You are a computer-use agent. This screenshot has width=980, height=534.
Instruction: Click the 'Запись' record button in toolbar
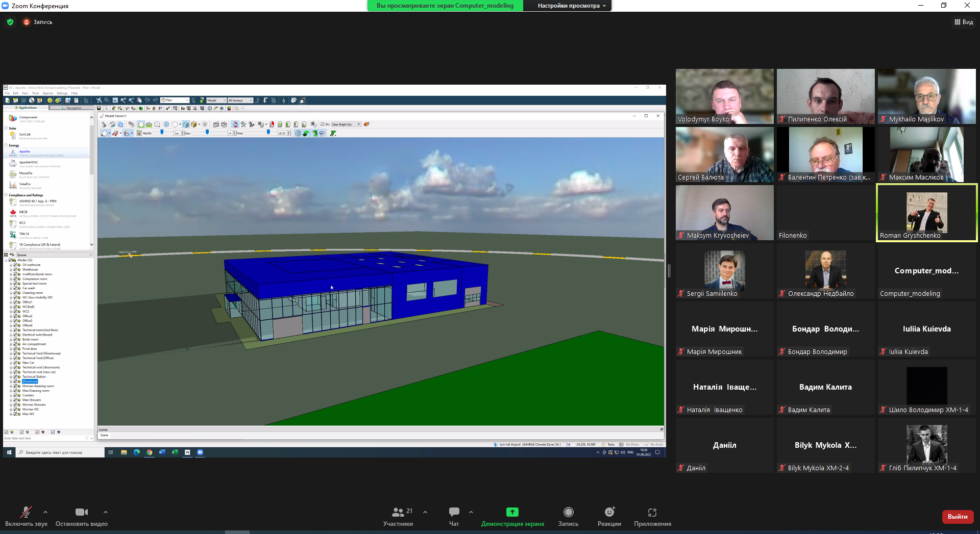568,516
